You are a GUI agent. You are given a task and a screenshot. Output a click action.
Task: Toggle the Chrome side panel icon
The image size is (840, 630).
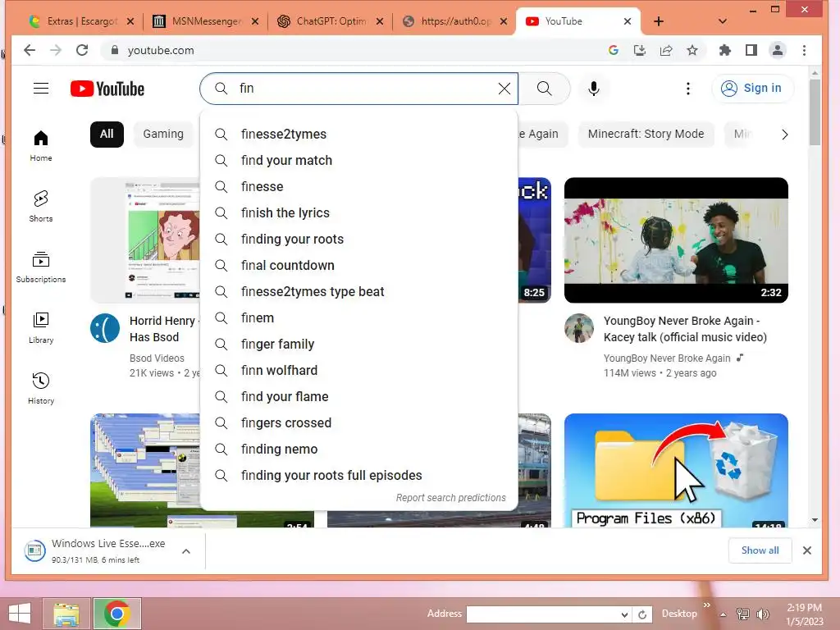pyautogui.click(x=751, y=50)
